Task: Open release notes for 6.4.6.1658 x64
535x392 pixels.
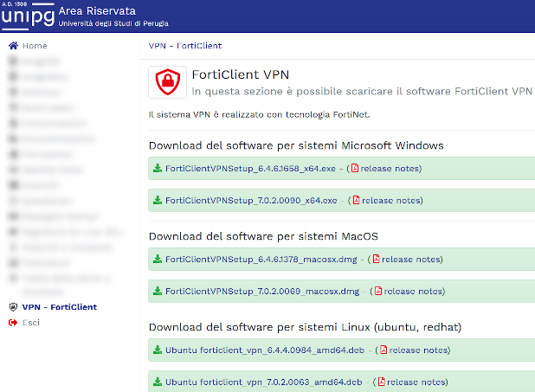Action: tap(390, 169)
